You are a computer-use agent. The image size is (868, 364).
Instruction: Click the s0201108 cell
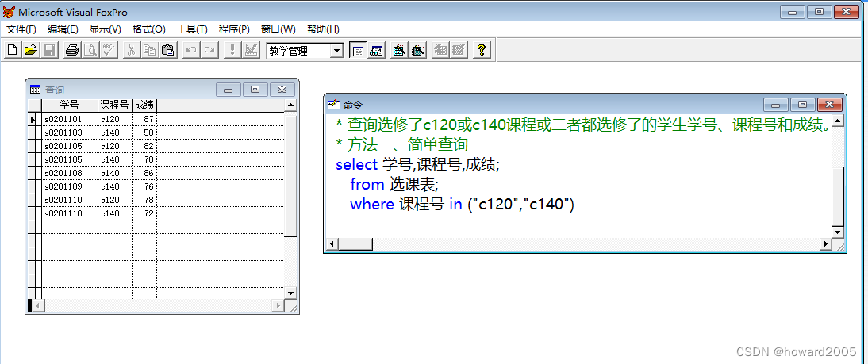coord(70,173)
